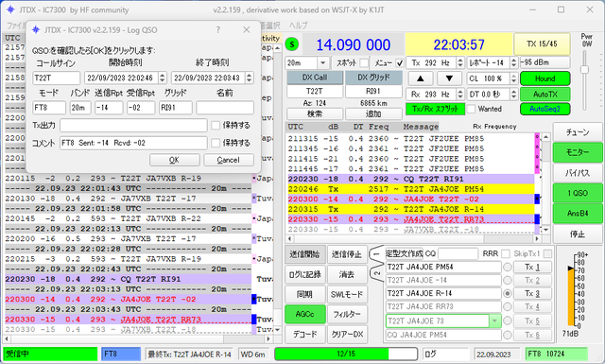The height and width of the screenshot is (364, 605).
Task: Click OK in Log QSO dialog
Action: 174,160
